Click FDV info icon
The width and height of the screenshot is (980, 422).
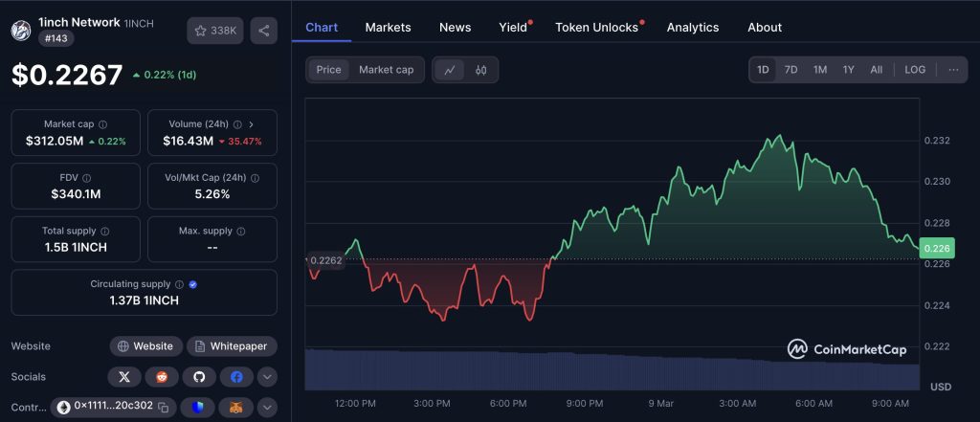pyautogui.click(x=87, y=178)
